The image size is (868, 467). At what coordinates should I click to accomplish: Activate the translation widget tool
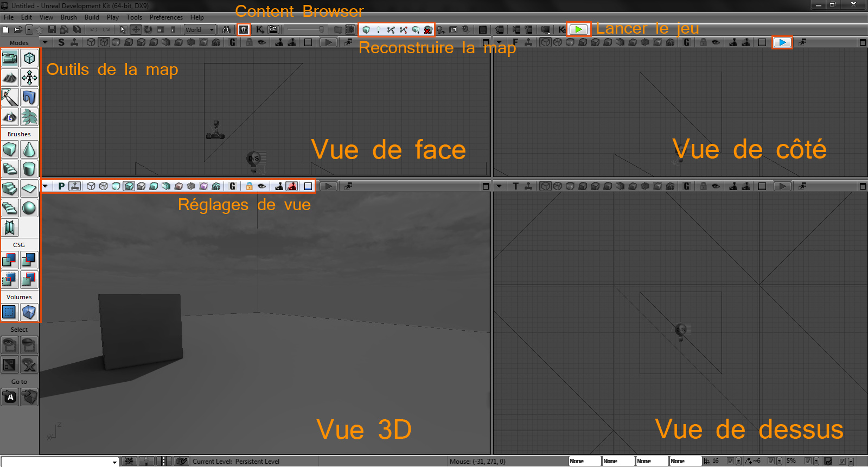coord(136,29)
